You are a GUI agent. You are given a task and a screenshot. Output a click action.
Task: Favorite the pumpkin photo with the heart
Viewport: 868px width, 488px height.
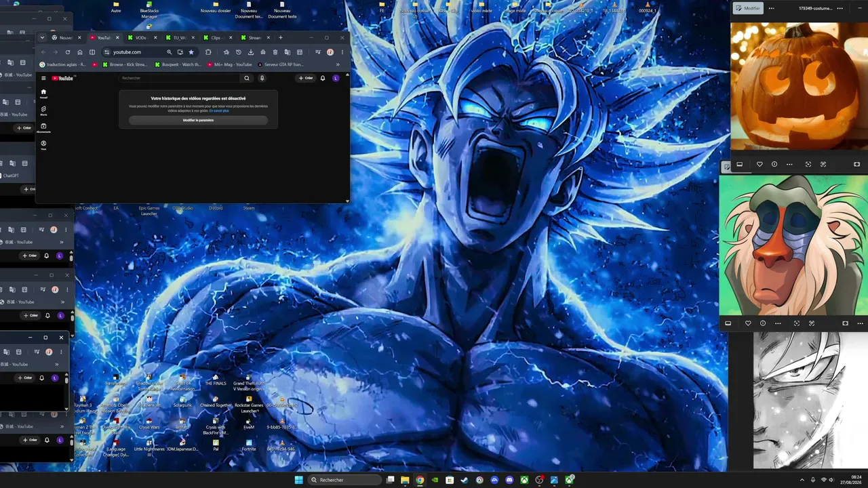(x=759, y=164)
